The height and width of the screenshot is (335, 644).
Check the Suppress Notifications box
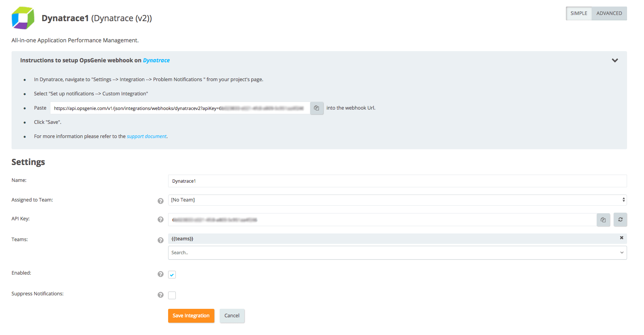click(x=172, y=295)
